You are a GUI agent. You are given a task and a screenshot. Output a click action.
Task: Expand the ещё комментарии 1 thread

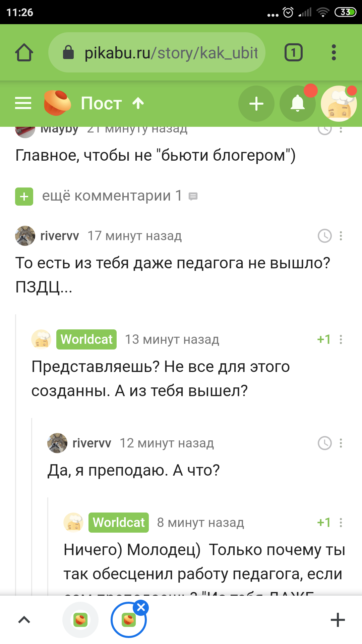tap(24, 196)
